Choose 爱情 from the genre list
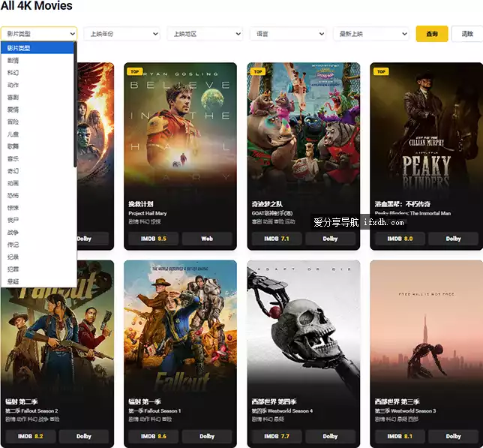Image resolution: width=483 pixels, height=448 pixels. [x=37, y=110]
